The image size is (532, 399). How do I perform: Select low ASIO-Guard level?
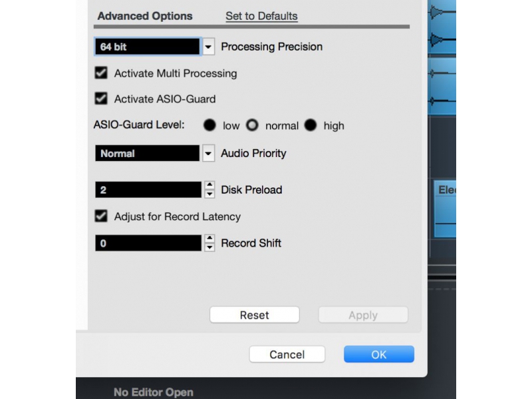point(209,125)
